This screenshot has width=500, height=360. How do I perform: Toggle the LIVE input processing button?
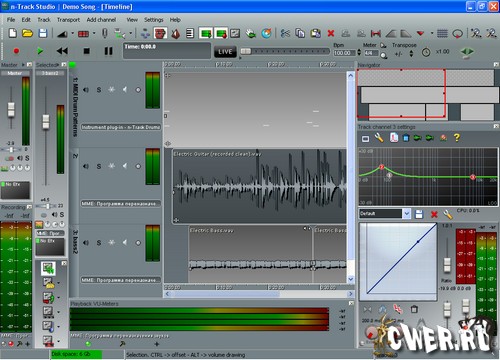(x=225, y=52)
